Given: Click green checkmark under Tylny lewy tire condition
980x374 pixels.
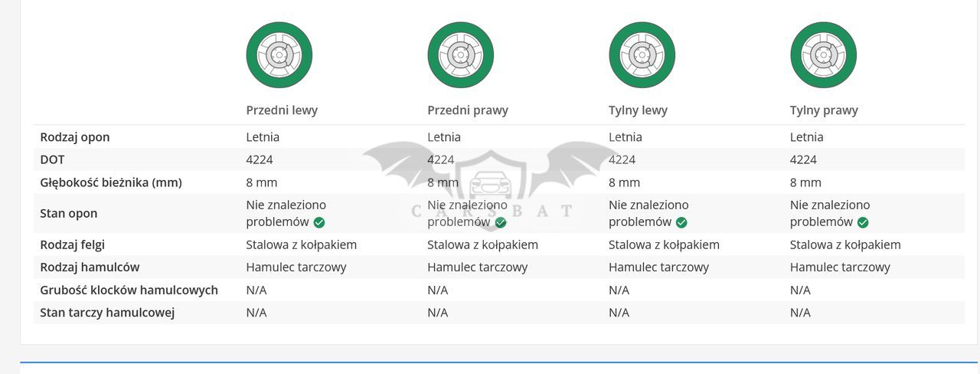Looking at the screenshot, I should click(681, 222).
